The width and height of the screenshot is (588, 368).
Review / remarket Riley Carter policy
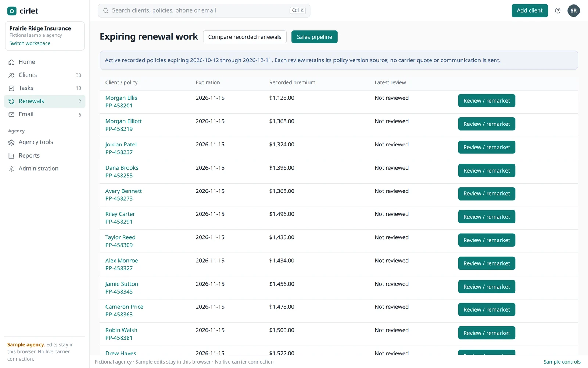[487, 217]
